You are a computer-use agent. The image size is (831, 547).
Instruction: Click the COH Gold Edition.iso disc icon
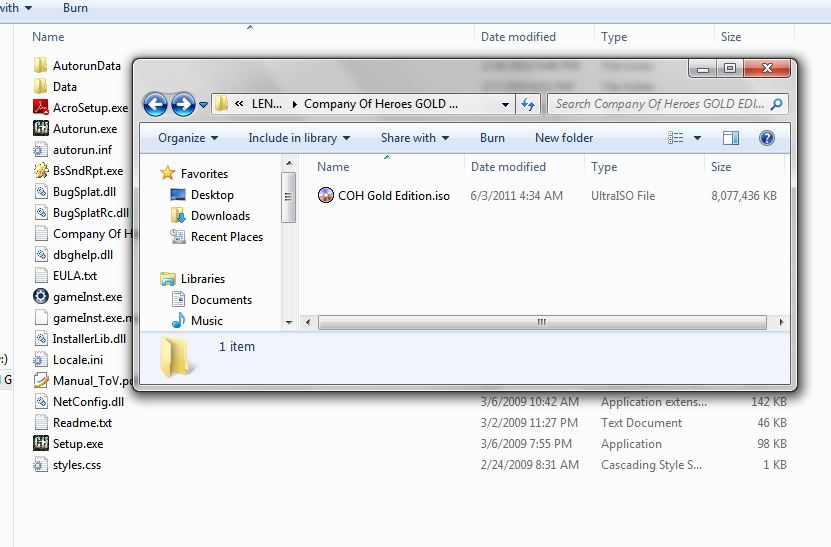coord(325,196)
